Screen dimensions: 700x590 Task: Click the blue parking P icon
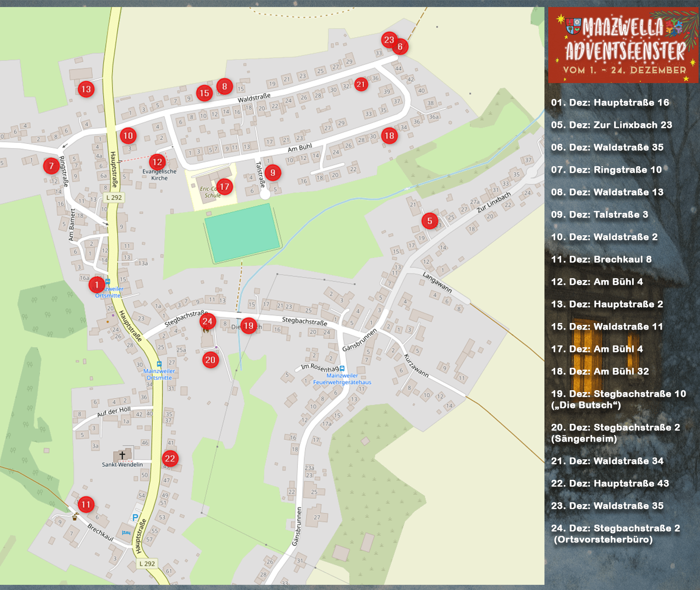point(135,517)
